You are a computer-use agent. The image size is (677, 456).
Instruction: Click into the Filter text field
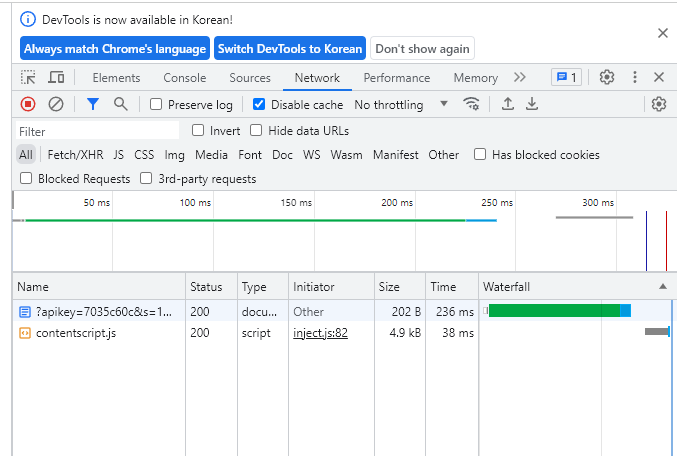point(98,131)
